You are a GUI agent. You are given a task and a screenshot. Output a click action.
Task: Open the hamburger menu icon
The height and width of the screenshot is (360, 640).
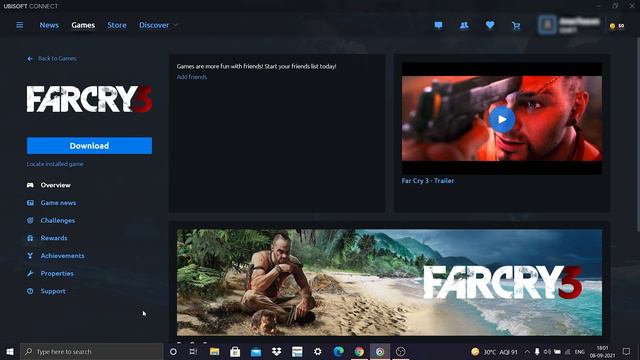20,25
